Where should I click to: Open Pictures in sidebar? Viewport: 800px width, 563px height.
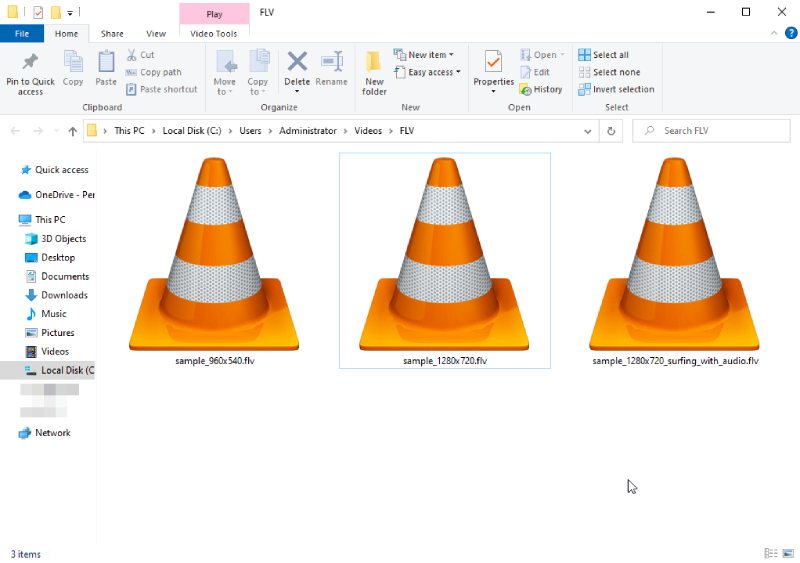[49, 332]
